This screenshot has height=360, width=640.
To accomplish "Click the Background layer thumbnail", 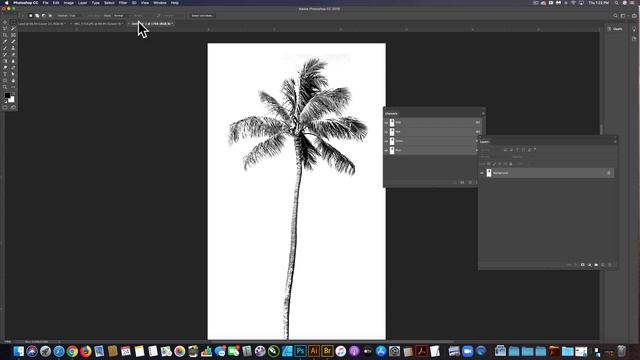I will click(489, 173).
